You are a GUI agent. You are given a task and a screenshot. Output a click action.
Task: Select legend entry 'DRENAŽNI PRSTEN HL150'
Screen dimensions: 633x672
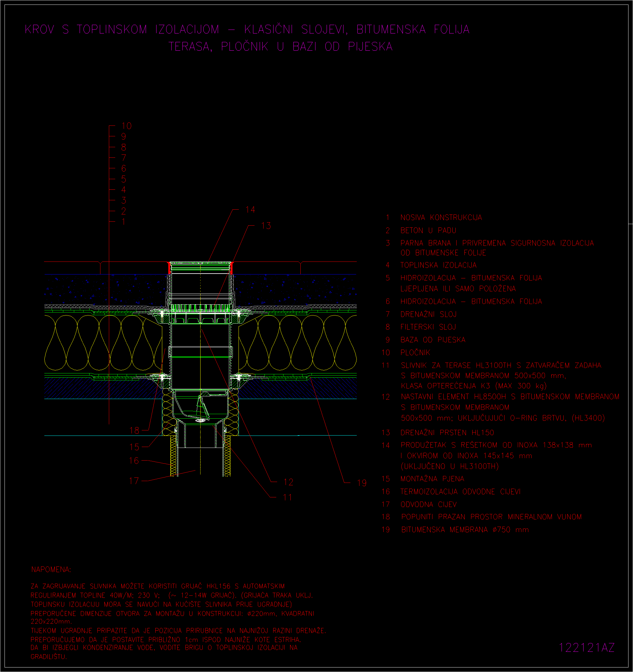click(447, 432)
